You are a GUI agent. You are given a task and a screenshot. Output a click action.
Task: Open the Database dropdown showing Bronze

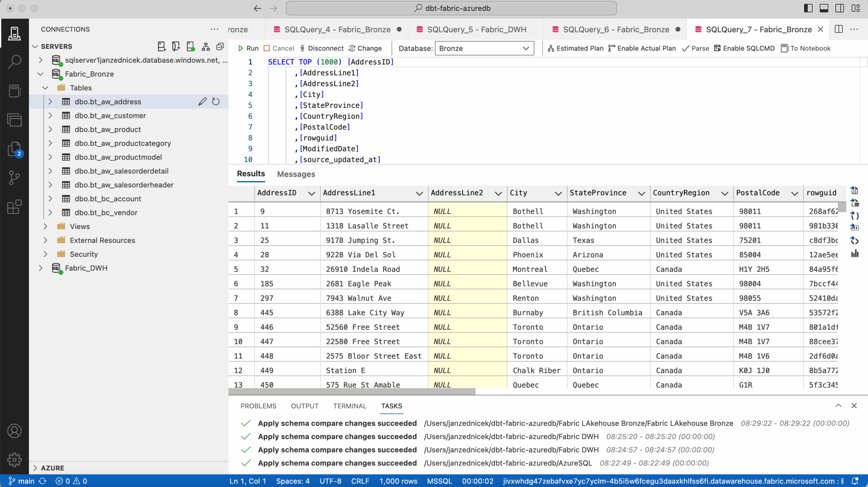click(484, 48)
